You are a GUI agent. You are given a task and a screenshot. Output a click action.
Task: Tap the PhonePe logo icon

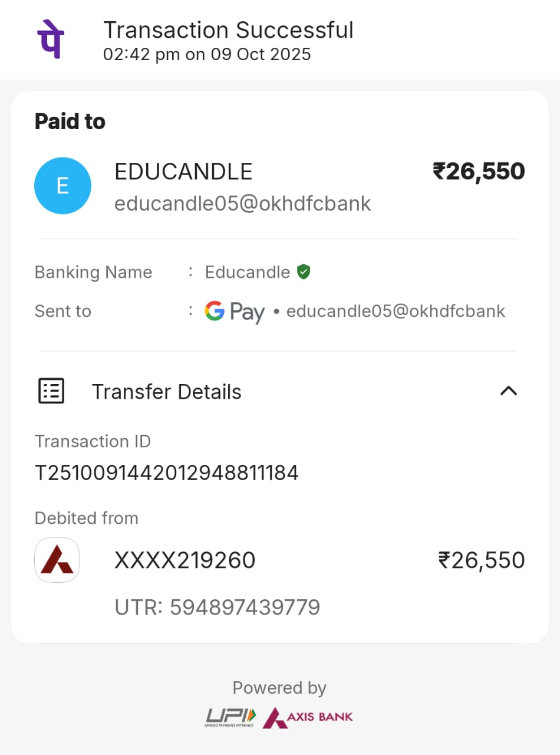pos(51,38)
